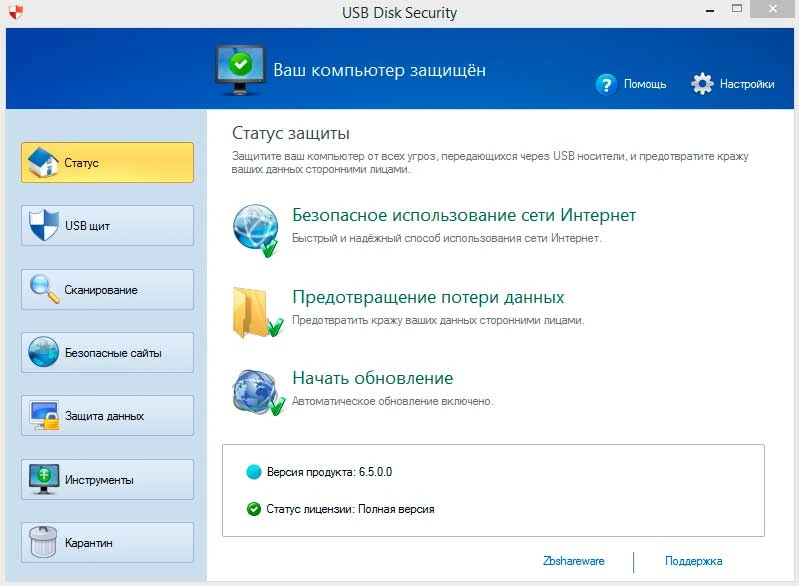Visit the Zbshareware link

pyautogui.click(x=573, y=561)
